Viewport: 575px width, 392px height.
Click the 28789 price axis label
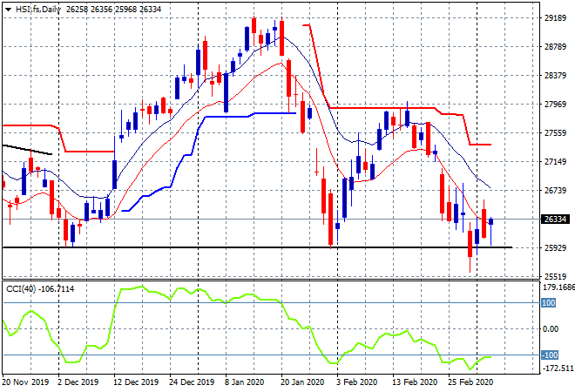[x=555, y=46]
